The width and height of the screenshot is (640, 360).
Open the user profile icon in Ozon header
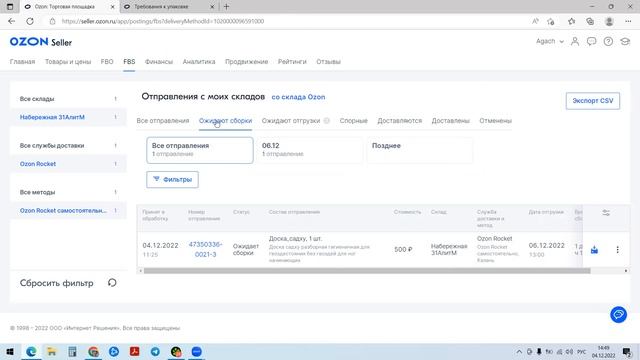[x=575, y=41]
